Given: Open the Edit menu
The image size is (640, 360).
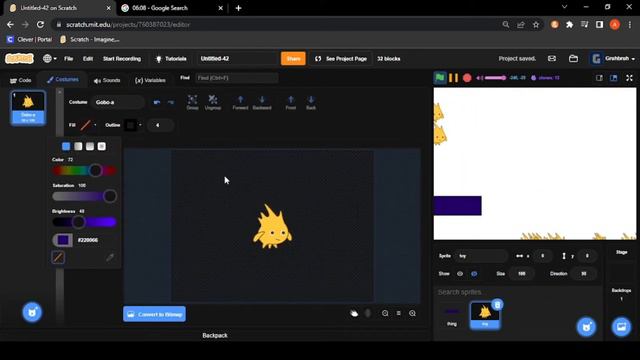Looking at the screenshot, I should pyautogui.click(x=88, y=59).
